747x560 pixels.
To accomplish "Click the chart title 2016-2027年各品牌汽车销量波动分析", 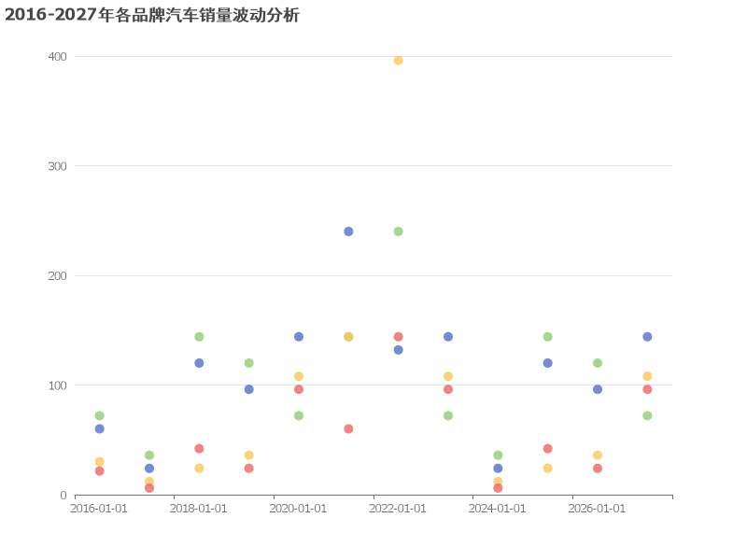I will [152, 15].
